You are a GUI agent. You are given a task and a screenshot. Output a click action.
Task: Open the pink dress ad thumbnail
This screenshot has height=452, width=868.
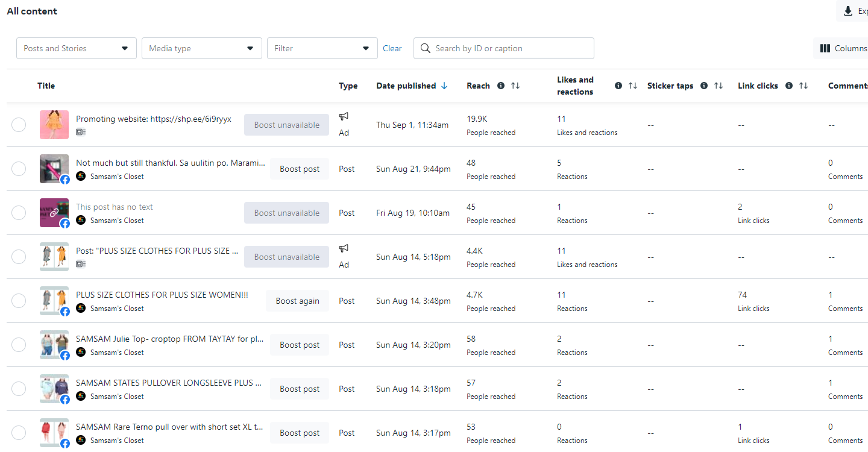pyautogui.click(x=54, y=125)
